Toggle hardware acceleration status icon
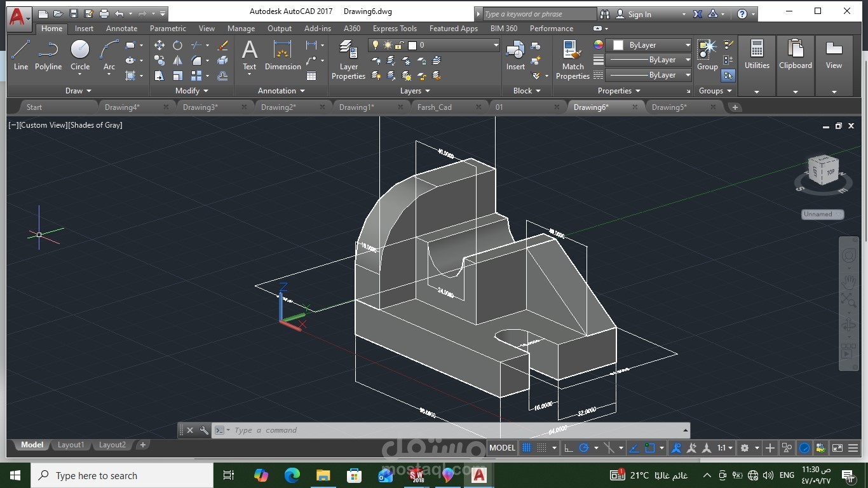Viewport: 868px width, 488px height. click(804, 448)
